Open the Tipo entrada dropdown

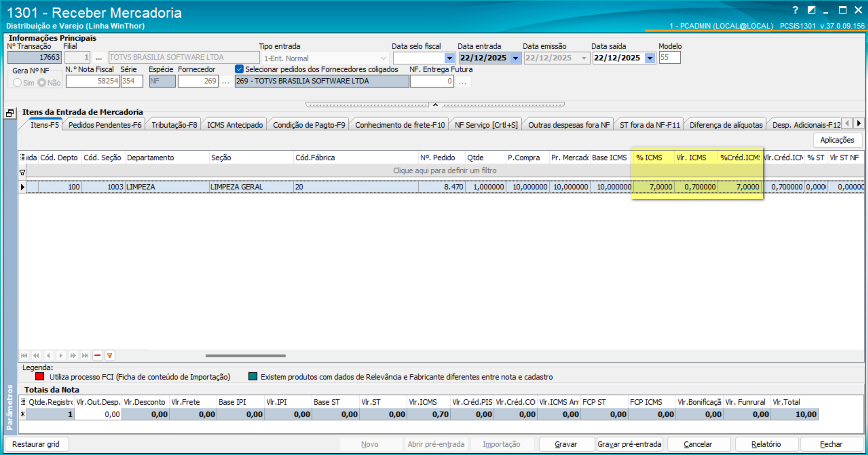[384, 58]
